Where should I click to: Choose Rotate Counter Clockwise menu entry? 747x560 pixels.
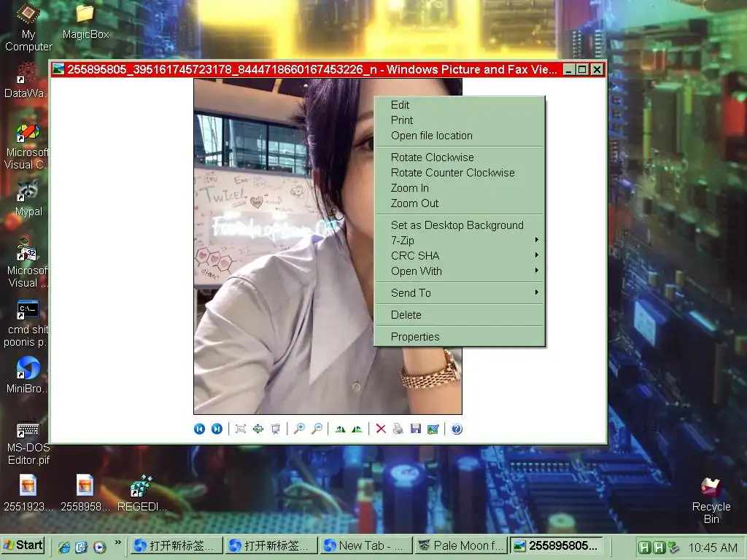(460, 172)
